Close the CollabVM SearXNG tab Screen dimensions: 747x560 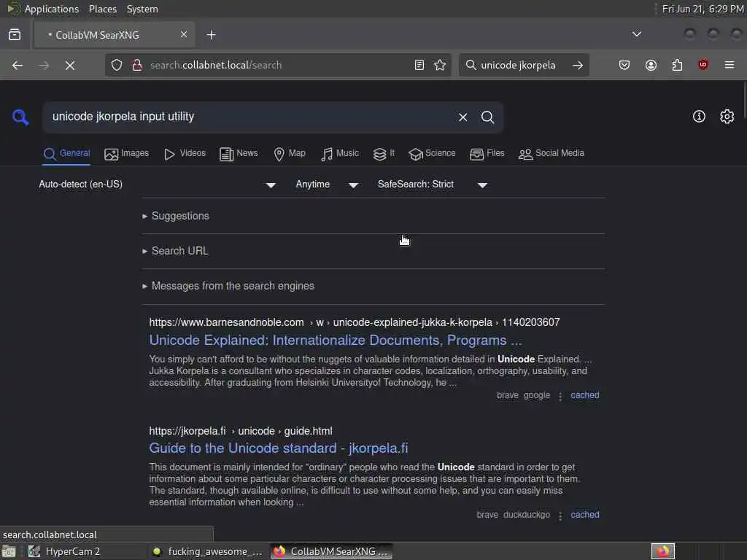[x=184, y=34]
